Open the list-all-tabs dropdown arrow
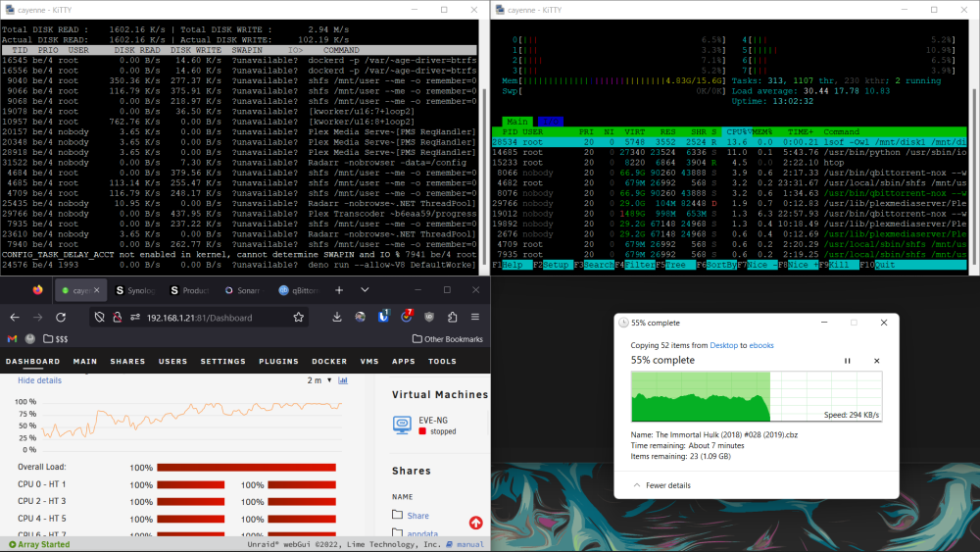 tap(365, 290)
